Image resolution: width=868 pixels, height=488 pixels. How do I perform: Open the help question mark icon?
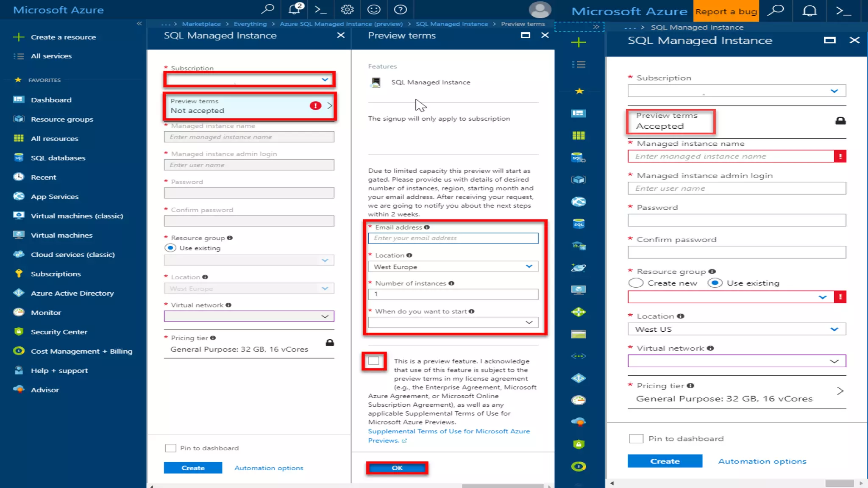click(x=400, y=9)
